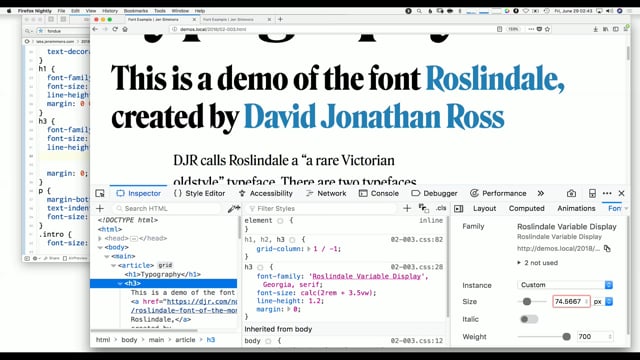Open the .cls class list panel
Viewport: 640px width, 360px height.
click(441, 208)
